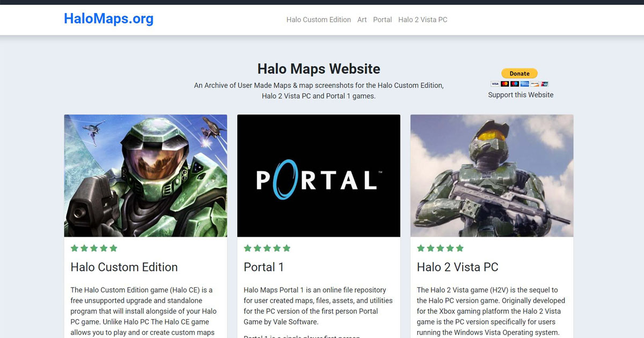
Task: Select the Discover card icon
Action: (x=535, y=84)
